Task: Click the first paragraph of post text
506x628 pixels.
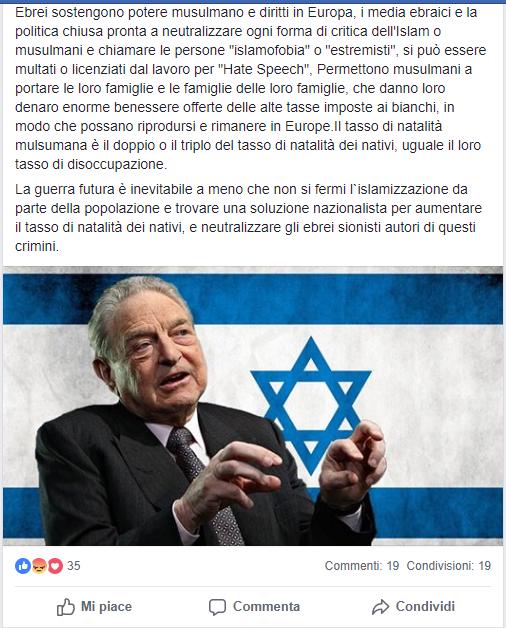Action: pos(250,88)
